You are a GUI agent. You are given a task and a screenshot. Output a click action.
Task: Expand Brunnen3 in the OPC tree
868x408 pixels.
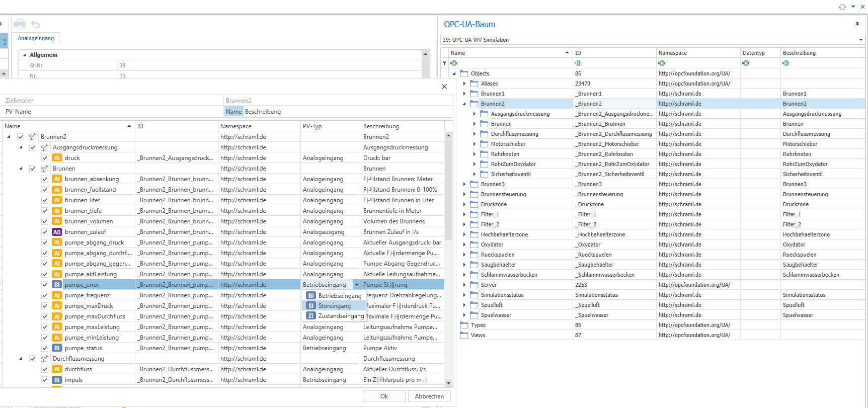tap(464, 184)
